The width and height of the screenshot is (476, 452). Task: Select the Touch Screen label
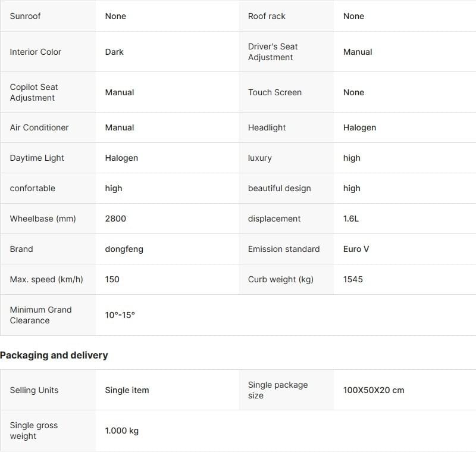(274, 92)
